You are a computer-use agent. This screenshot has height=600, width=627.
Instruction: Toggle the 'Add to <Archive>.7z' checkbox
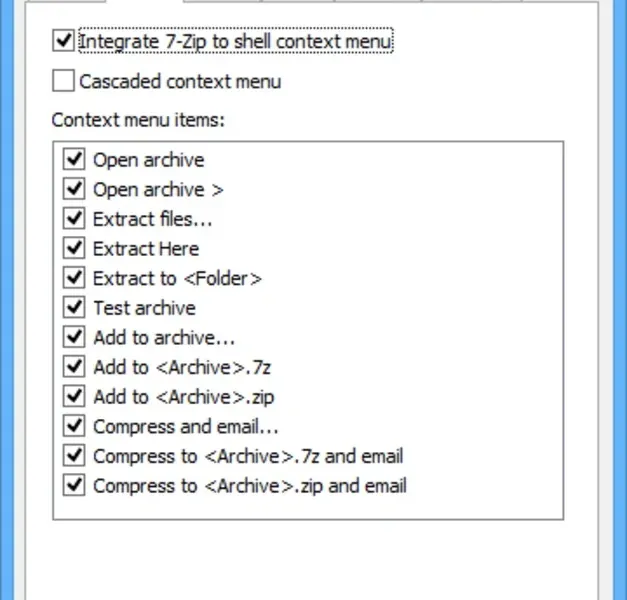(x=74, y=367)
